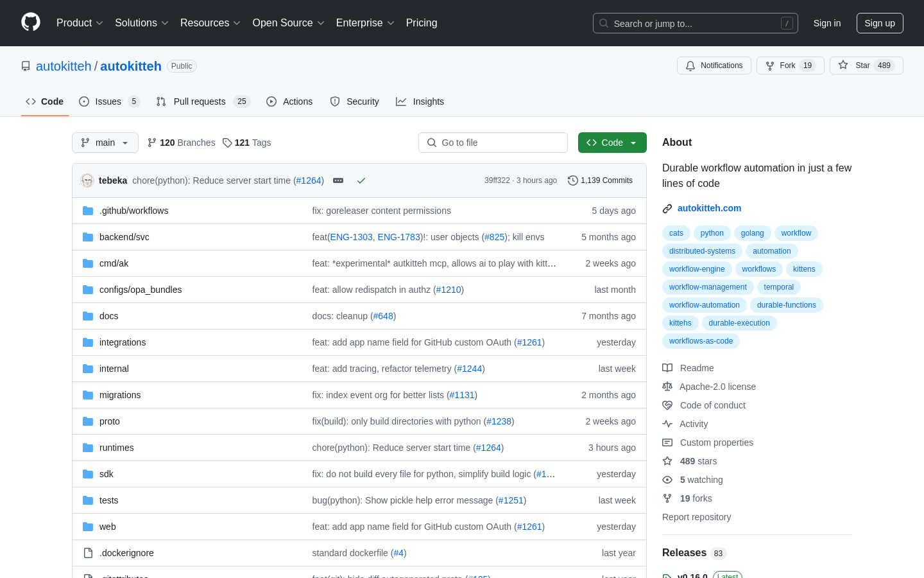Click the GitHub logo icon
Image resolution: width=924 pixels, height=578 pixels.
pyautogui.click(x=31, y=22)
